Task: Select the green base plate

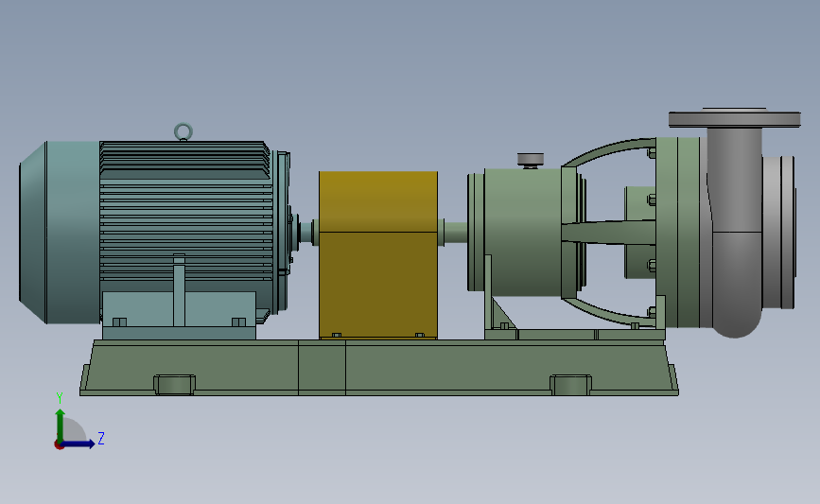Action: pos(379,368)
